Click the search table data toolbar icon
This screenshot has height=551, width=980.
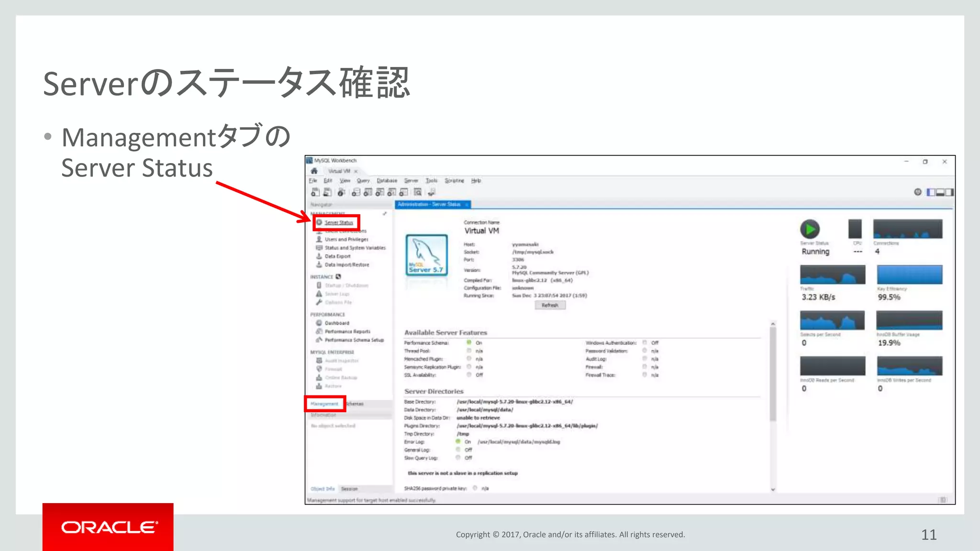coord(418,192)
